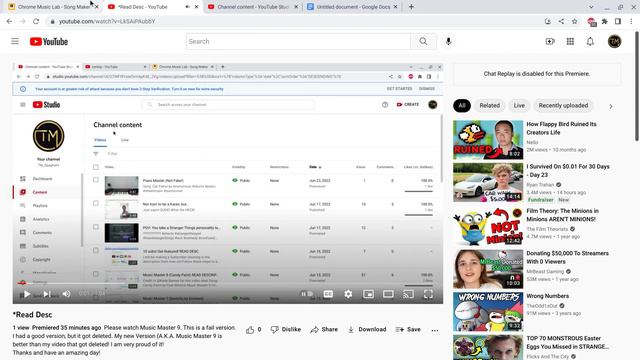The width and height of the screenshot is (640, 360).
Task: Reload the current page
Action: click(x=36, y=21)
